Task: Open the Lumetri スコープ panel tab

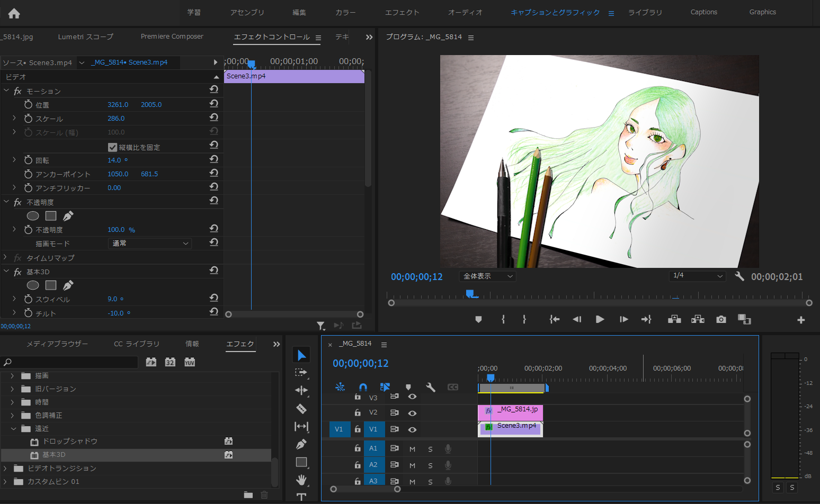Action: [x=85, y=37]
